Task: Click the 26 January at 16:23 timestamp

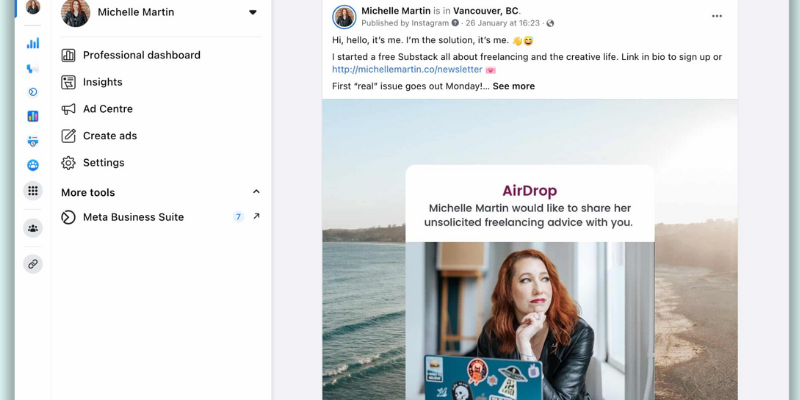Action: click(x=503, y=23)
